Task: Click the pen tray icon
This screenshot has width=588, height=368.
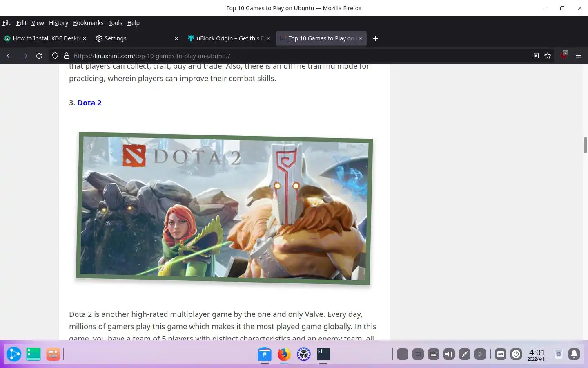Action: 465,354
